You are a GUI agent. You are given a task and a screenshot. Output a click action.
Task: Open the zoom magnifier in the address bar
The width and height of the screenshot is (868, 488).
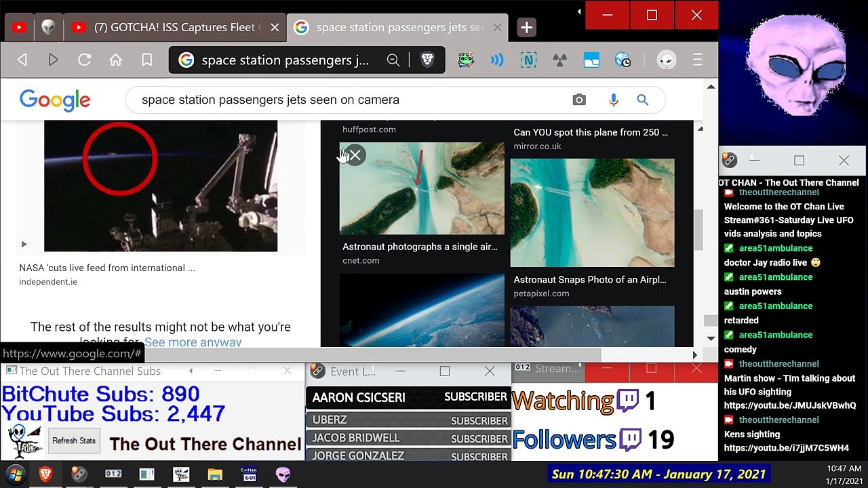tap(393, 60)
